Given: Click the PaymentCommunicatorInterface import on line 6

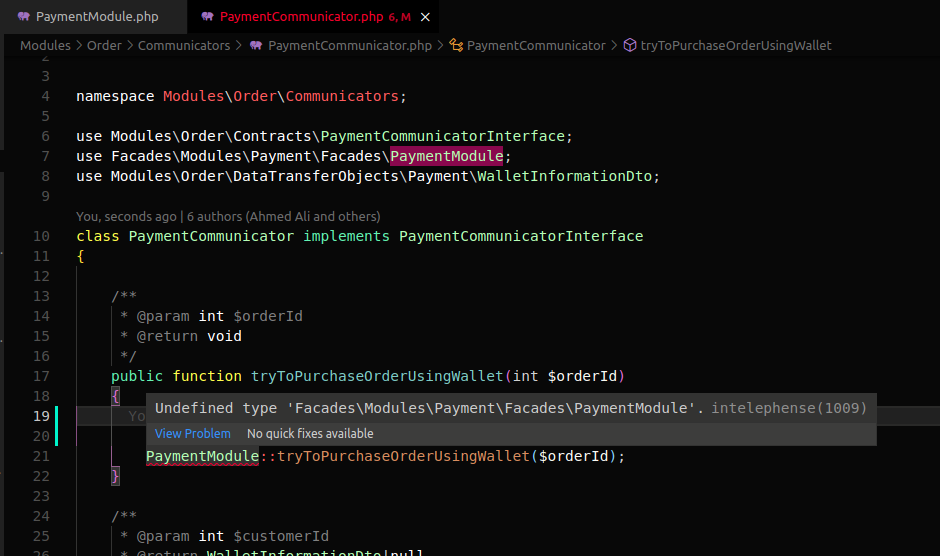Looking at the screenshot, I should 442,136.
